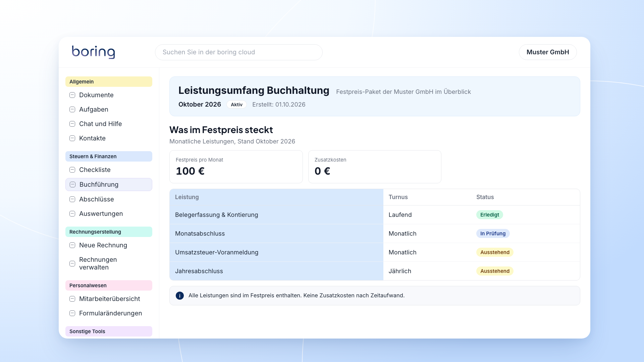Click the icon beside Buchführung

[x=72, y=185]
